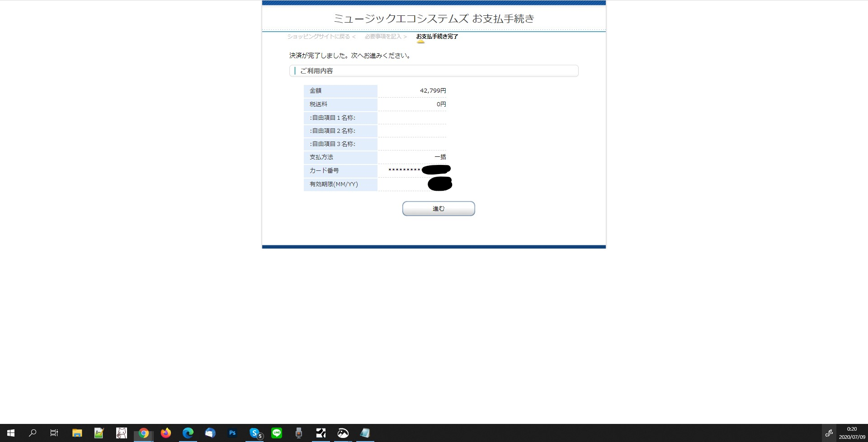Open the cat illustration app in taskbar
Screen dimensions: 868x442
[121, 433]
